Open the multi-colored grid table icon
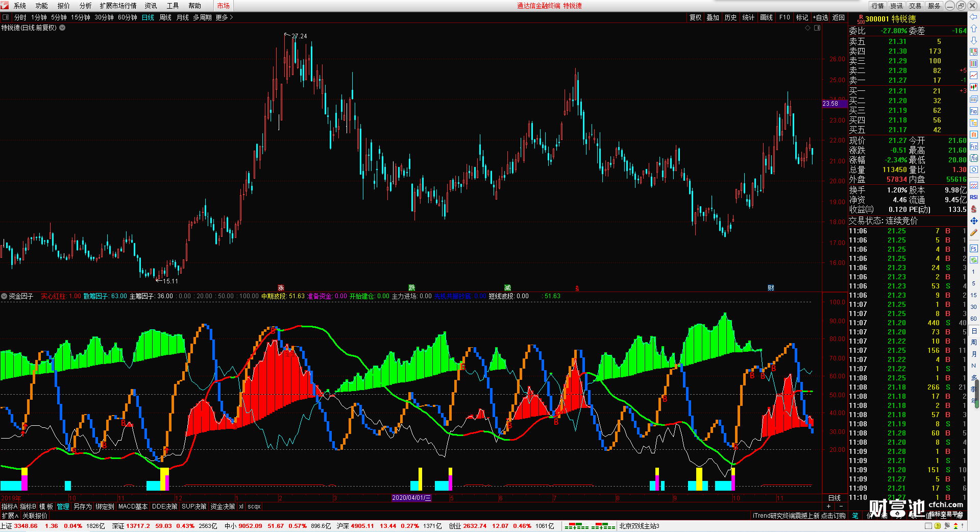The width and height of the screenshot is (980, 532). [974, 64]
